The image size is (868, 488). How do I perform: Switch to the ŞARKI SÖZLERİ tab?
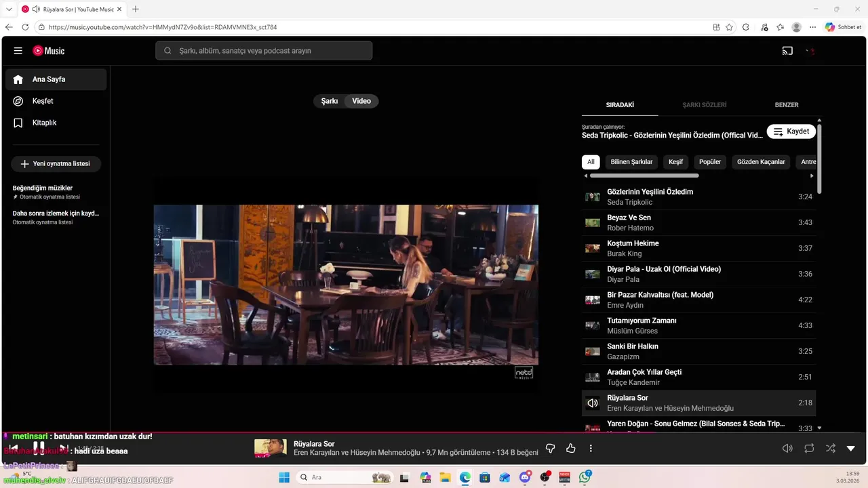tap(704, 105)
